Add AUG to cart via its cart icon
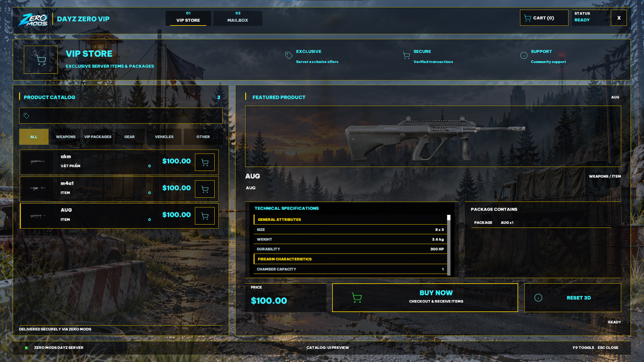 (x=205, y=216)
